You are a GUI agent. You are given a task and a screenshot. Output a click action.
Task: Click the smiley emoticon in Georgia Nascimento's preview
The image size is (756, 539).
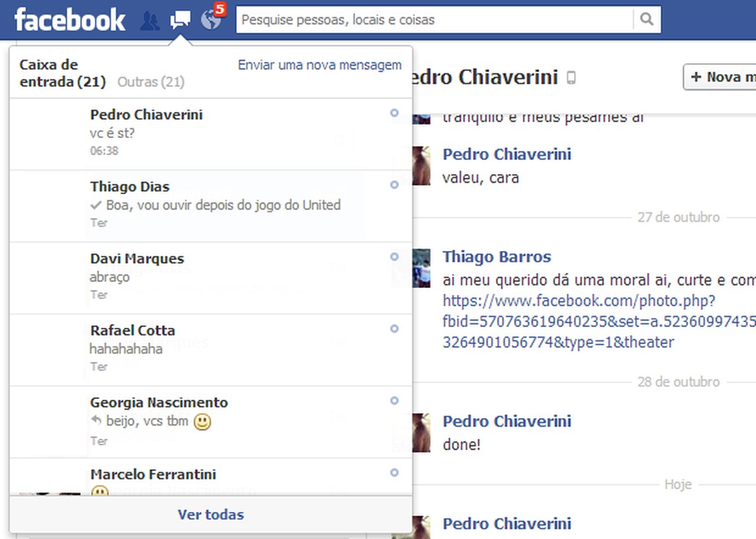[202, 422]
